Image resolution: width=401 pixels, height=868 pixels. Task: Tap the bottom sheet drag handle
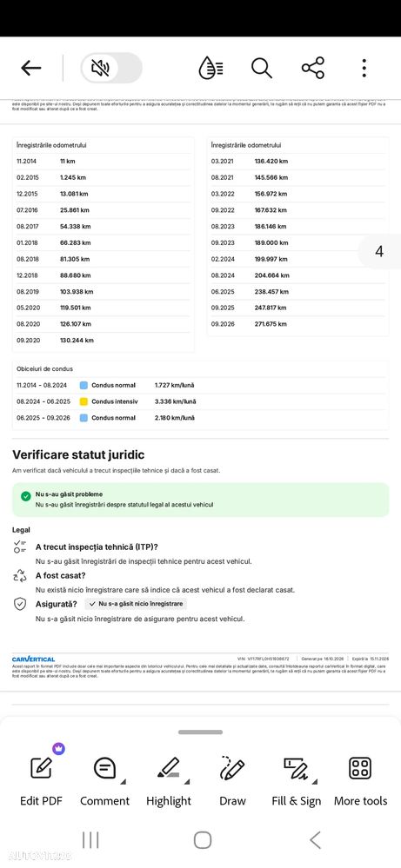(x=200, y=732)
